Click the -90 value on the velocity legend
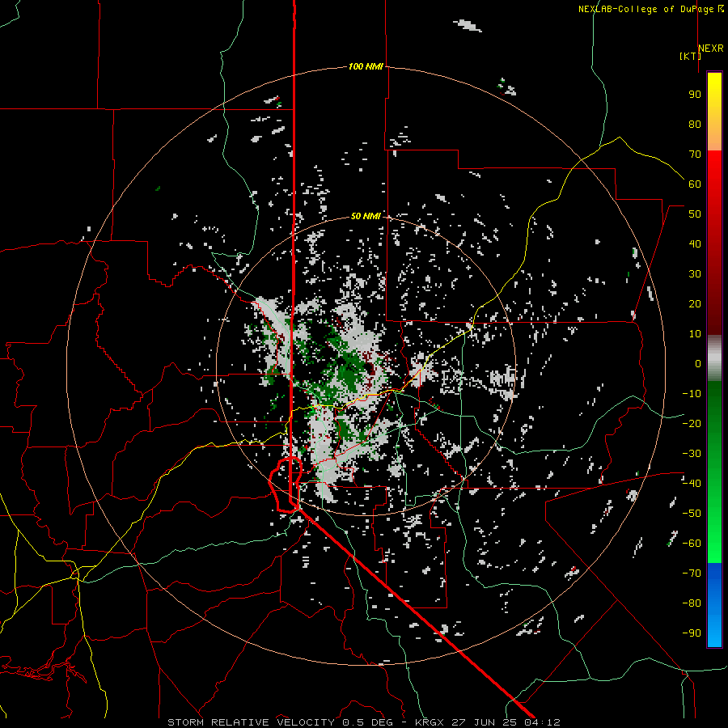Viewport: 728px width, 728px height. [x=692, y=633]
